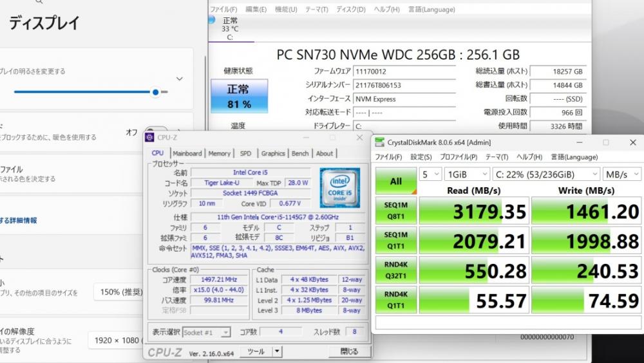
Task: Open CrystalDiskMark 言語(Language) menu
Action: click(x=574, y=157)
